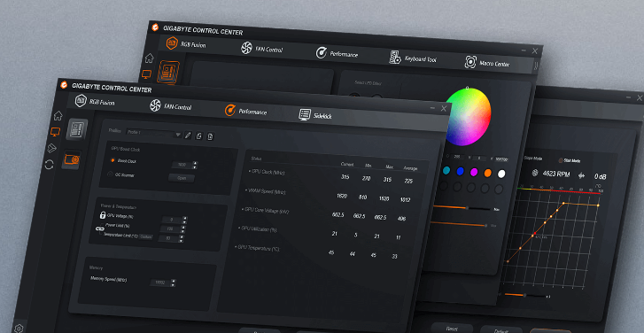The width and height of the screenshot is (644, 333).
Task: Click the red fan curve point
Action: [x=534, y=233]
